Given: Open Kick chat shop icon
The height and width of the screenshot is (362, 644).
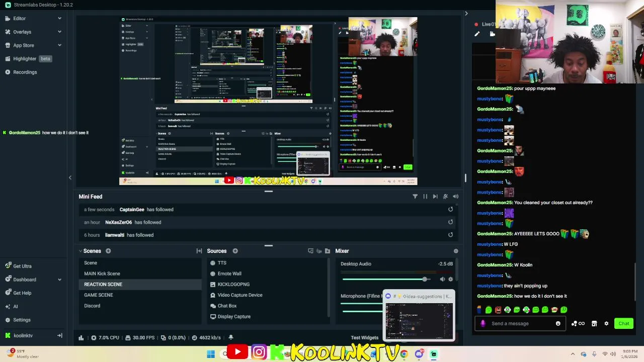Looking at the screenshot, I should [594, 324].
